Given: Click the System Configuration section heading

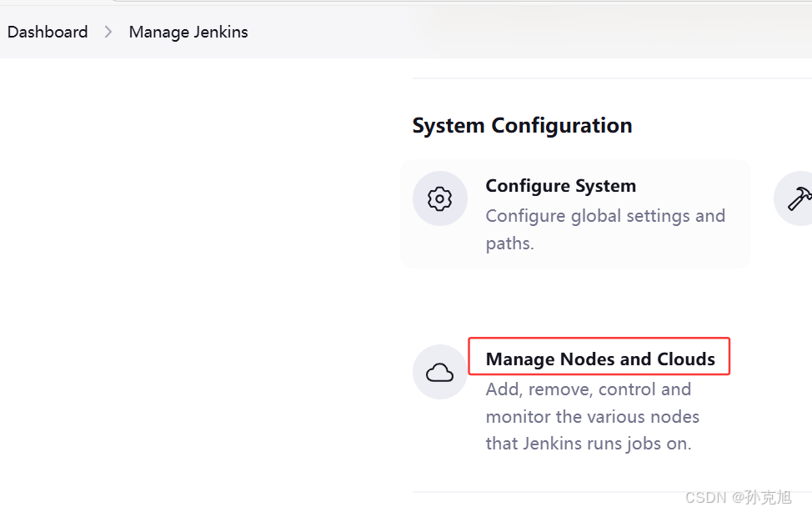Looking at the screenshot, I should tap(522, 125).
